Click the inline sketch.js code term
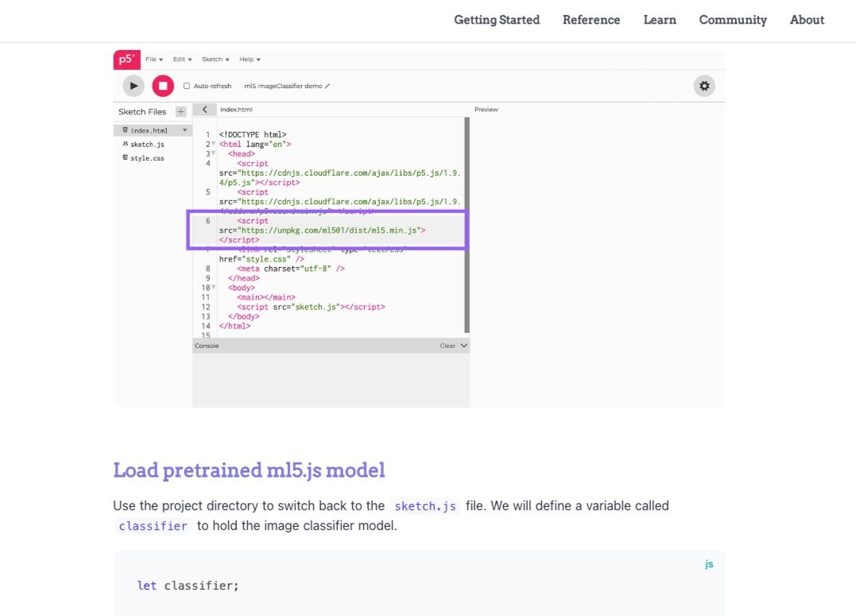The image size is (856, 616). tap(425, 506)
